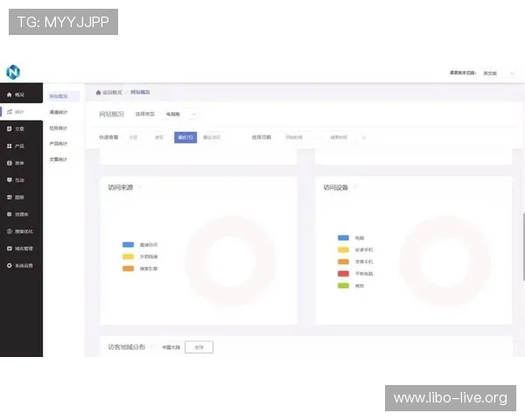Click the 访问设备 card title
This screenshot has height=420, width=525.
click(336, 187)
